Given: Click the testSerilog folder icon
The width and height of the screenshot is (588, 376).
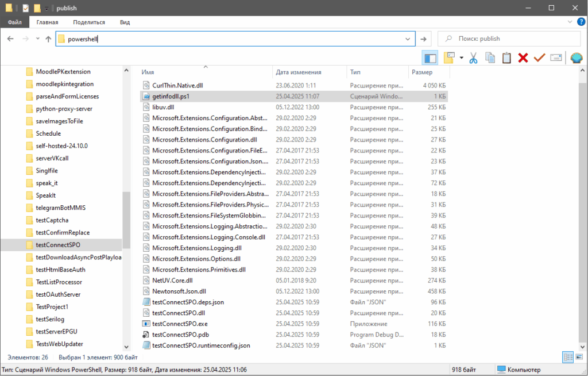Looking at the screenshot, I should [x=29, y=319].
